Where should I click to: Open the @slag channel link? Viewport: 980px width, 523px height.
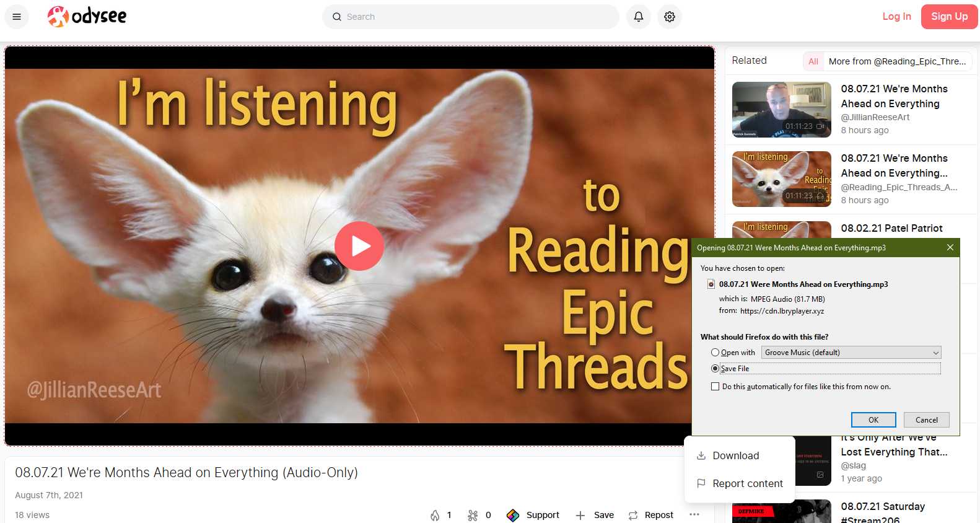pos(854,465)
